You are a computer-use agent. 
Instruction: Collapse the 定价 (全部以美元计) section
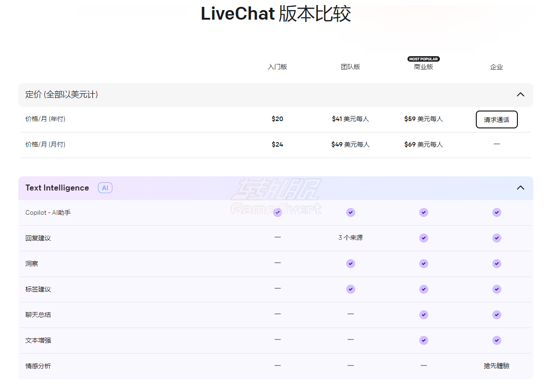click(520, 95)
